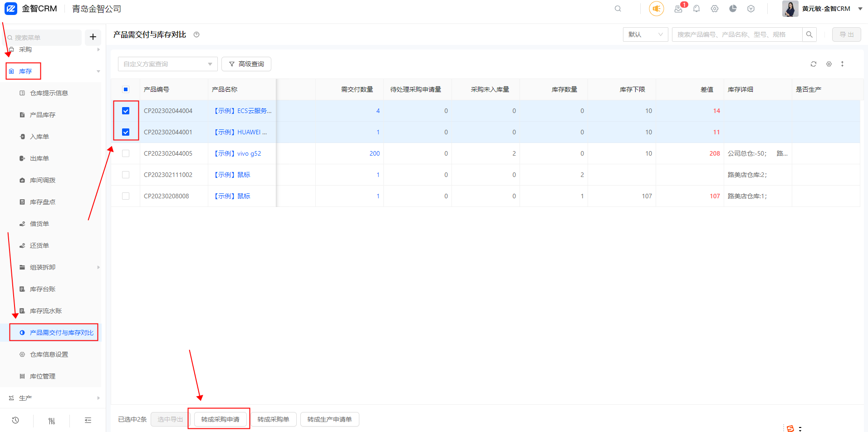The image size is (868, 432).
Task: Open 库间调拨 menu item
Action: tap(43, 180)
